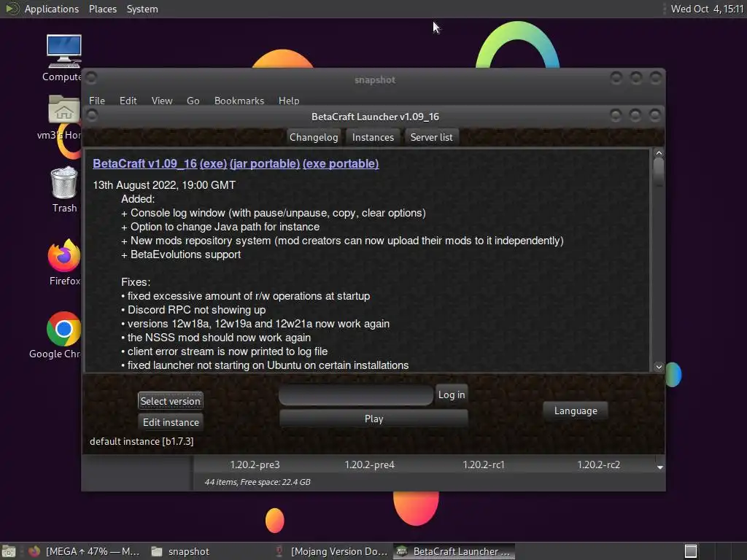
Task: Click BetaCraft Launcher taskbar entry
Action: point(454,551)
